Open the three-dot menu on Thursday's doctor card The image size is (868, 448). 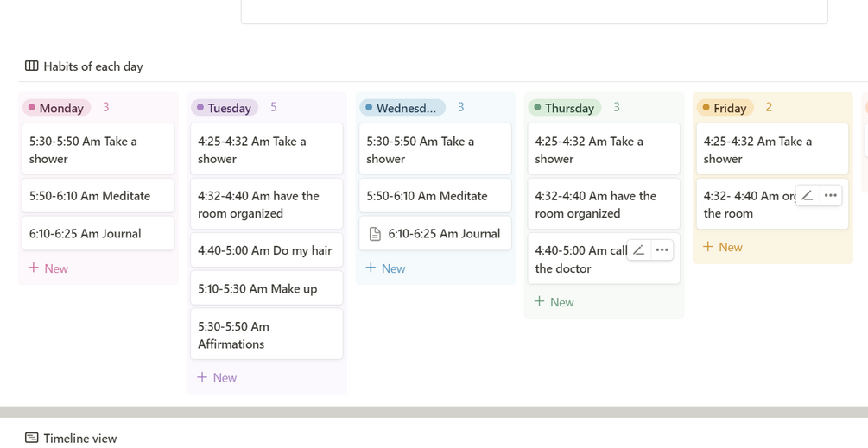coord(662,250)
